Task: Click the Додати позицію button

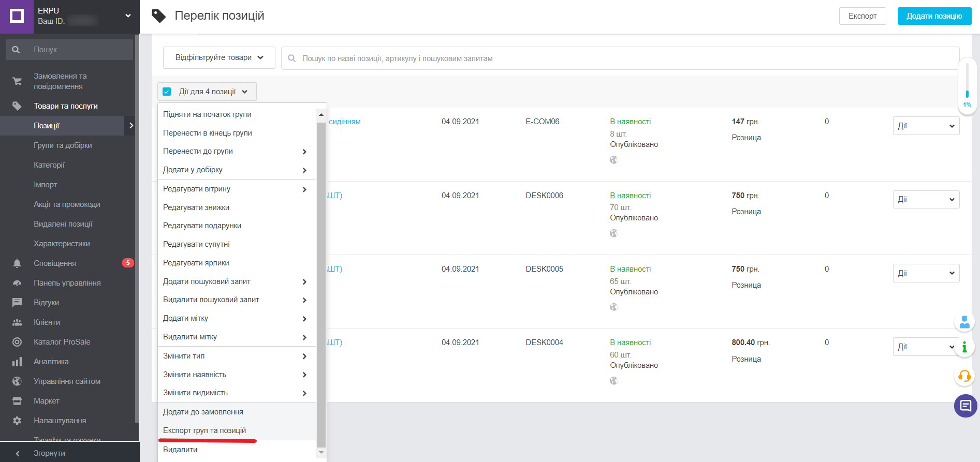Action: 934,16
